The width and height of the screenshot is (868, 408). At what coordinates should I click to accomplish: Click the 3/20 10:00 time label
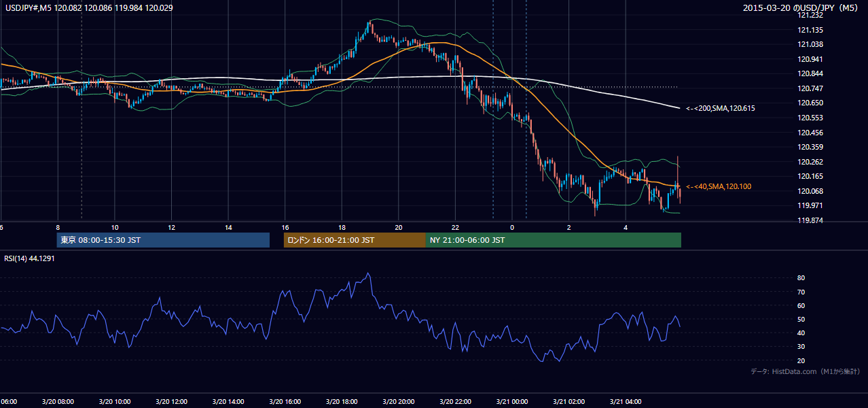(x=115, y=402)
